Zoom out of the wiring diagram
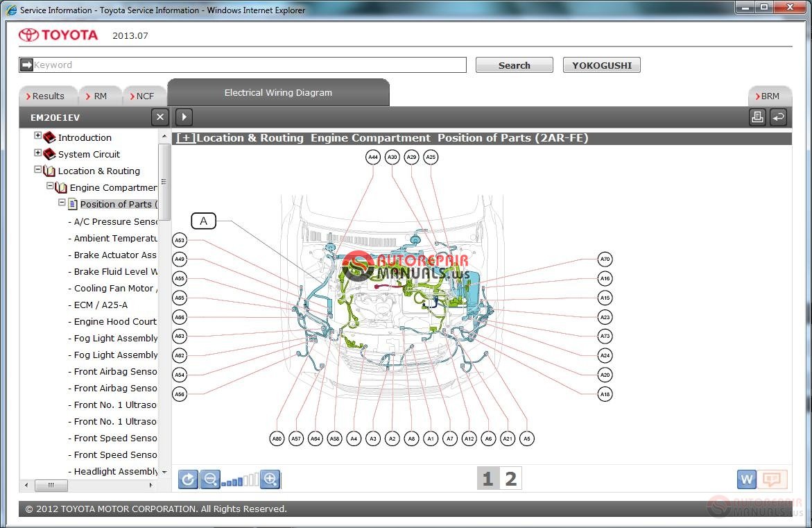The width and height of the screenshot is (812, 528). pos(210,479)
